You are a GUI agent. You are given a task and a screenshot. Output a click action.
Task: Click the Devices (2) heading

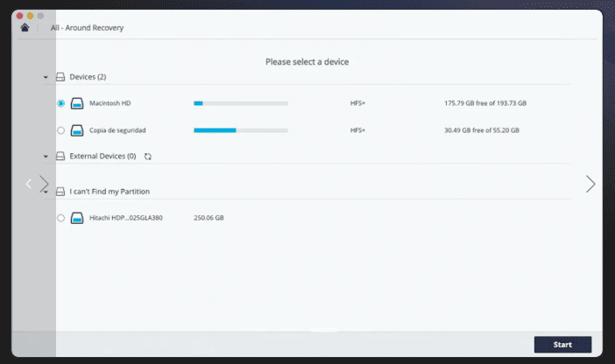click(x=88, y=77)
